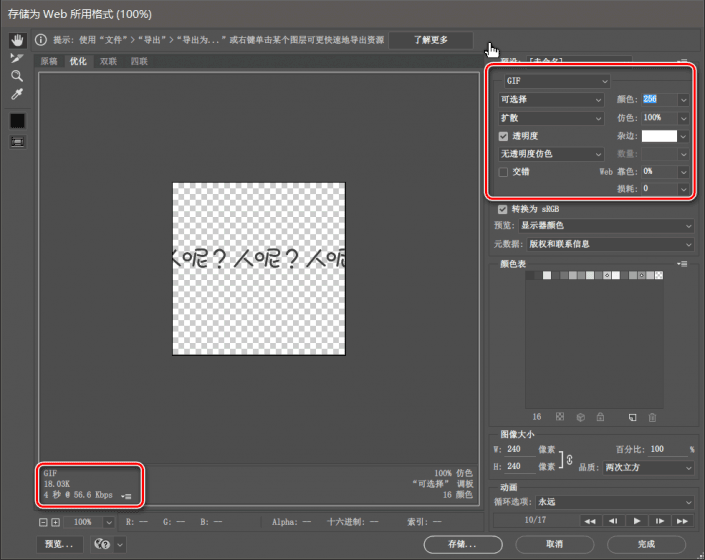Click the 损耗 0 field
The width and height of the screenshot is (705, 560).
click(659, 189)
